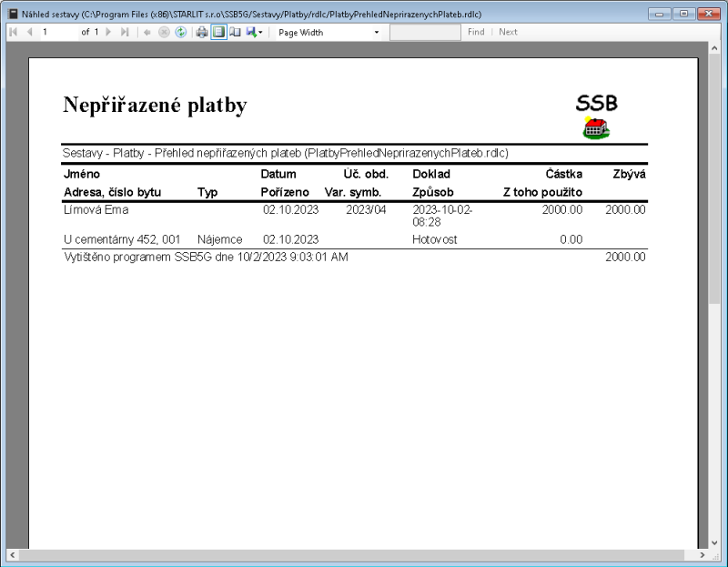This screenshot has width=728, height=567.
Task: Click the Stop rendering icon
Action: point(164,32)
